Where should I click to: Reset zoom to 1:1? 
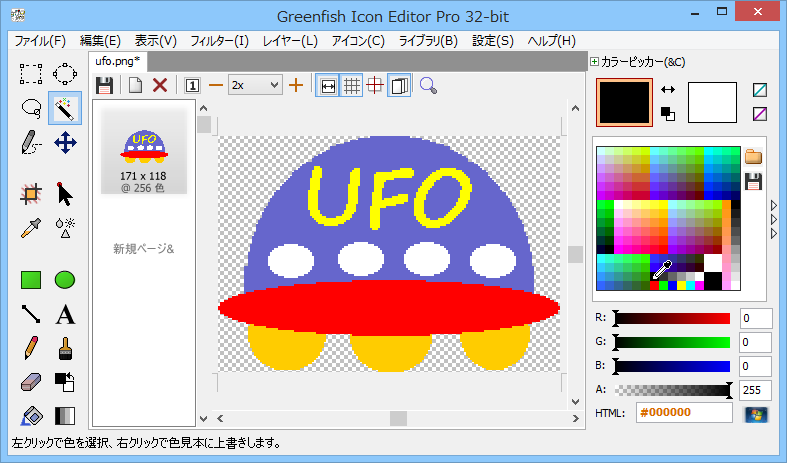point(192,85)
